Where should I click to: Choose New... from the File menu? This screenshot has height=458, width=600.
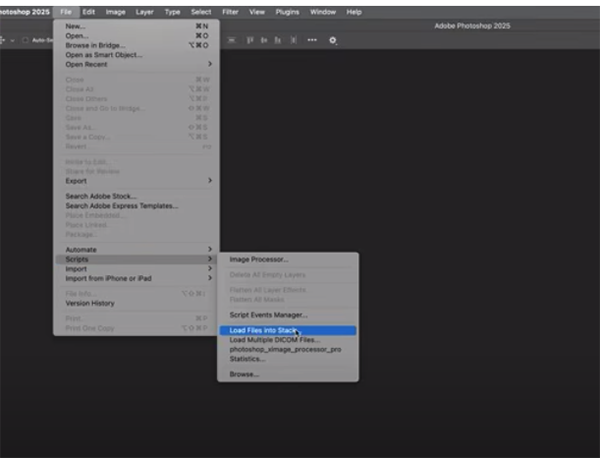(x=136, y=26)
